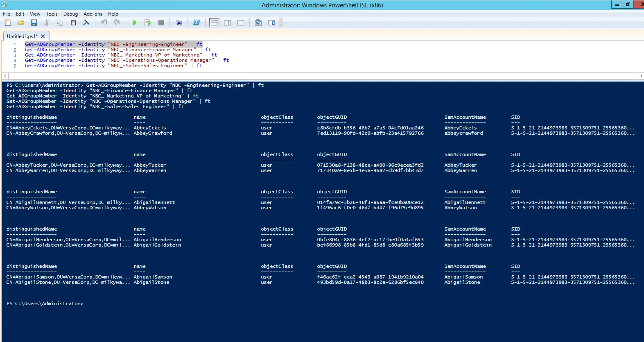Click line 1 Engineering-Engineer command in script
Image resolution: width=644 pixels, height=342 pixels.
(x=113, y=44)
